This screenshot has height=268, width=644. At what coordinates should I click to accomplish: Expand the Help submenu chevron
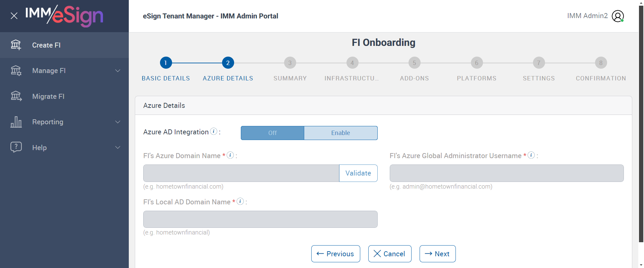pos(118,147)
